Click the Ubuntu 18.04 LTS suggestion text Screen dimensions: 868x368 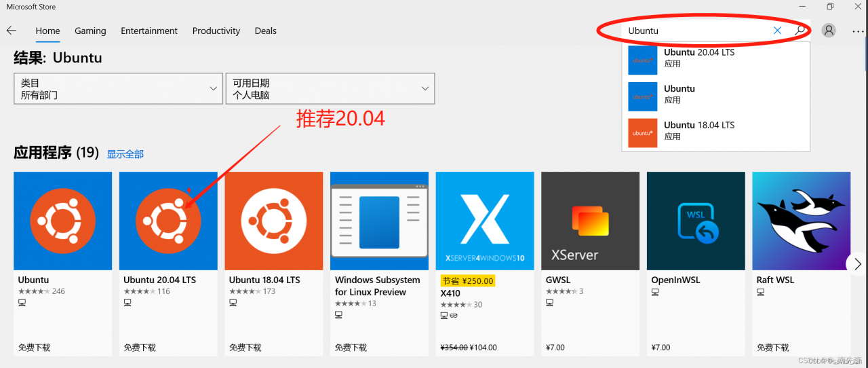pyautogui.click(x=699, y=125)
